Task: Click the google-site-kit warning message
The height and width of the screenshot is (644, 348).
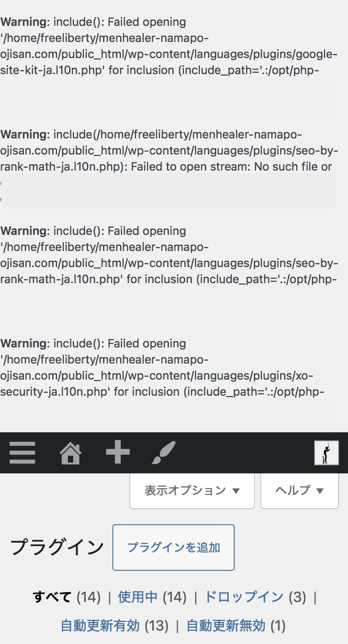Action: click(166, 46)
